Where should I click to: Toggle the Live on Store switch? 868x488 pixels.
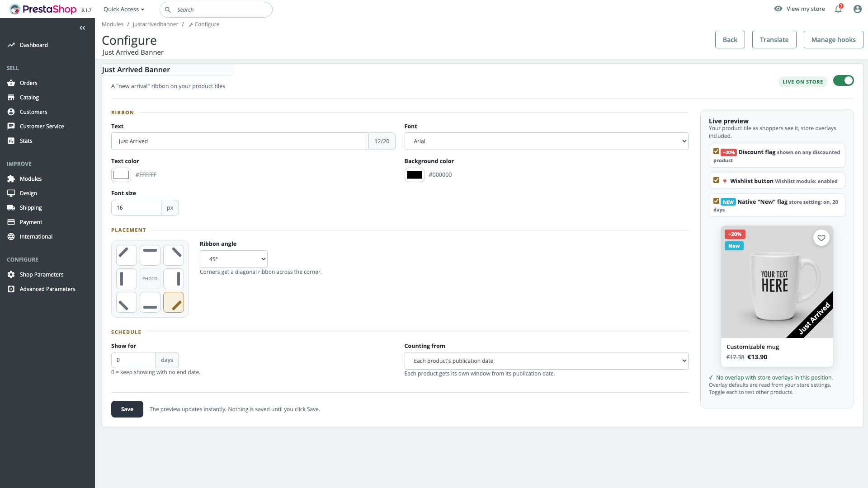click(844, 80)
